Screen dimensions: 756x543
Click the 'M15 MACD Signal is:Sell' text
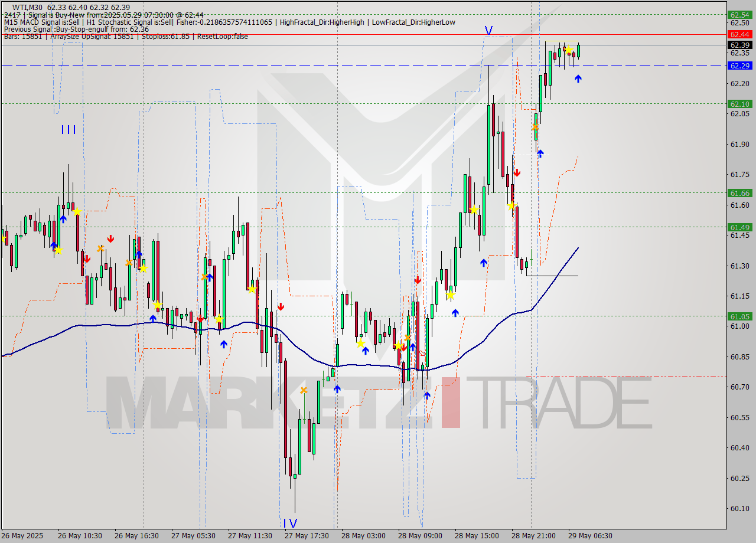point(35,21)
